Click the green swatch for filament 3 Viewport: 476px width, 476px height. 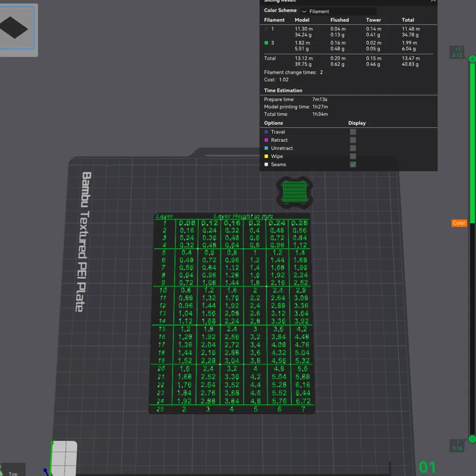pyautogui.click(x=266, y=43)
